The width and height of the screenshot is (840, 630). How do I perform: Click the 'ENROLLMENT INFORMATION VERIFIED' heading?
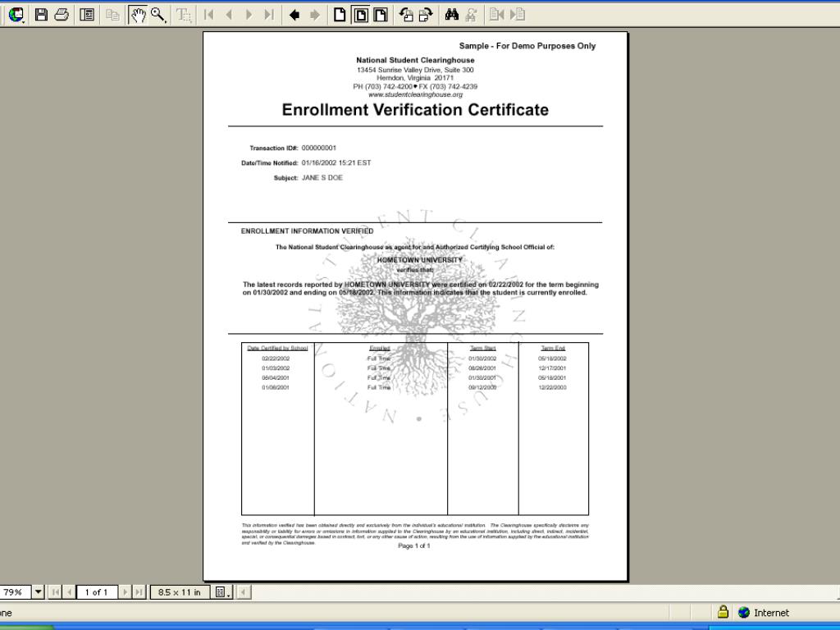307,231
